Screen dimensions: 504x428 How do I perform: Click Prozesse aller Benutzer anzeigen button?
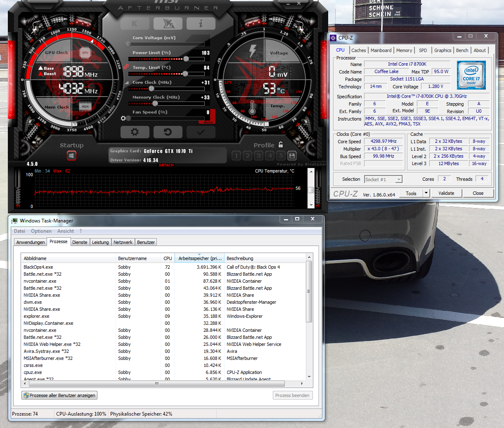(59, 395)
